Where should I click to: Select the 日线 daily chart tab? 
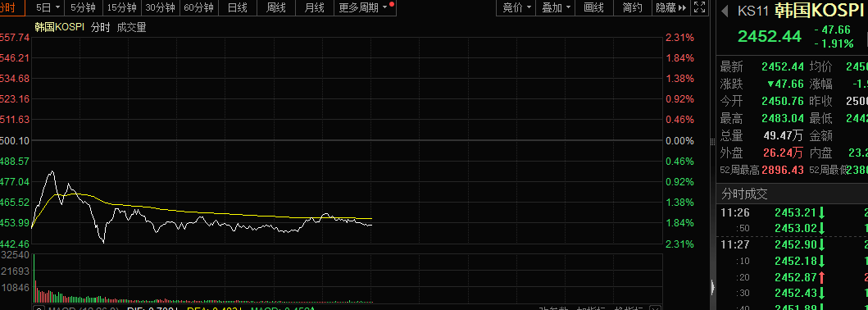pyautogui.click(x=237, y=7)
